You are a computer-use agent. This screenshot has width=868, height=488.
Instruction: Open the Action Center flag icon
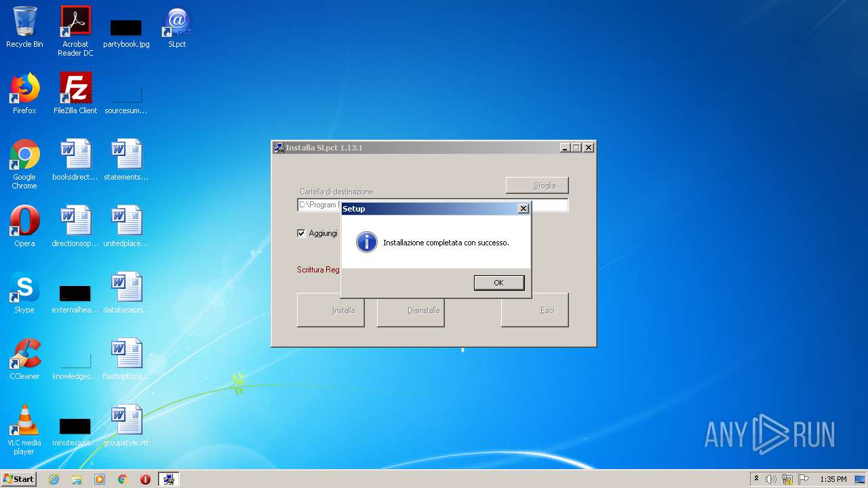(x=804, y=479)
